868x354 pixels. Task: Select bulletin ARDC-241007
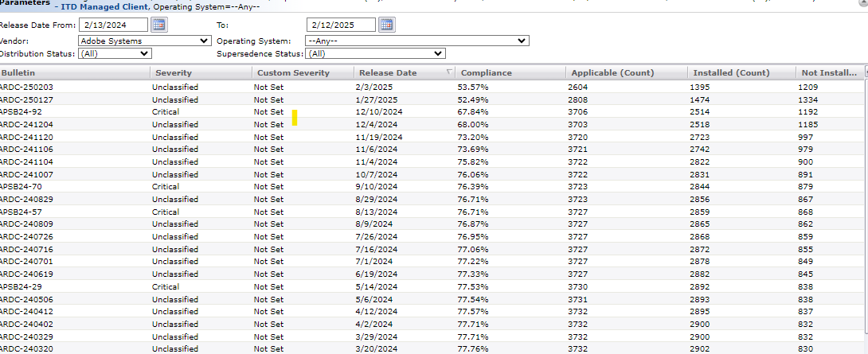coord(26,174)
